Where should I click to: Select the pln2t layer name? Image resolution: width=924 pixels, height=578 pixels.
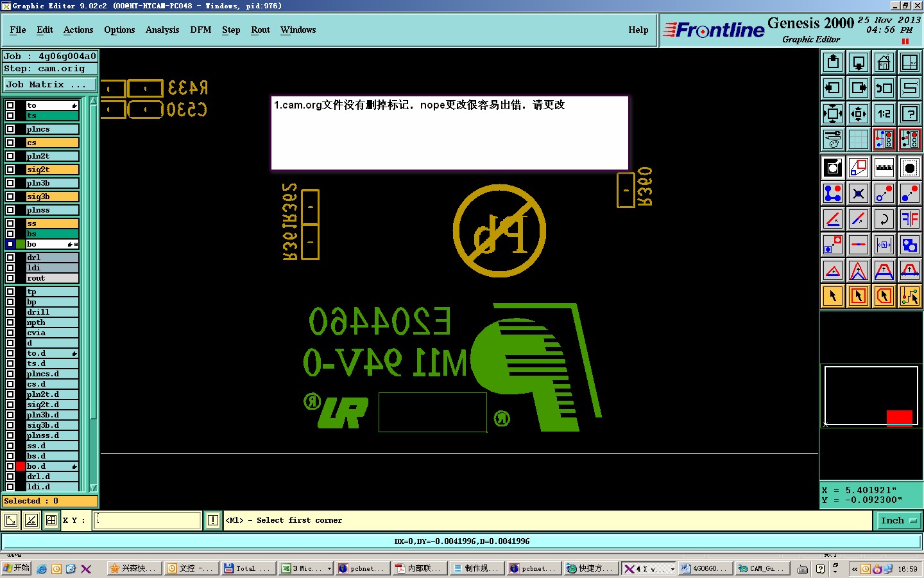pos(52,156)
